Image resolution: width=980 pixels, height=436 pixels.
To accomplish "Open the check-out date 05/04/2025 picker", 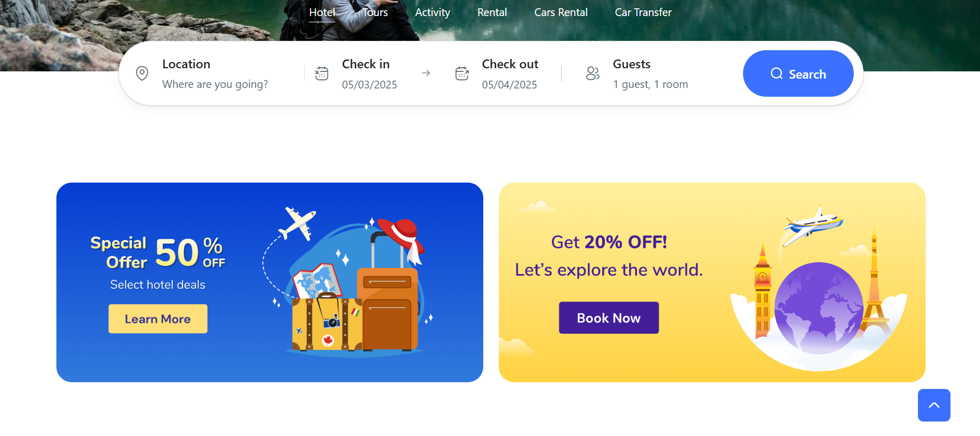I will 510,85.
